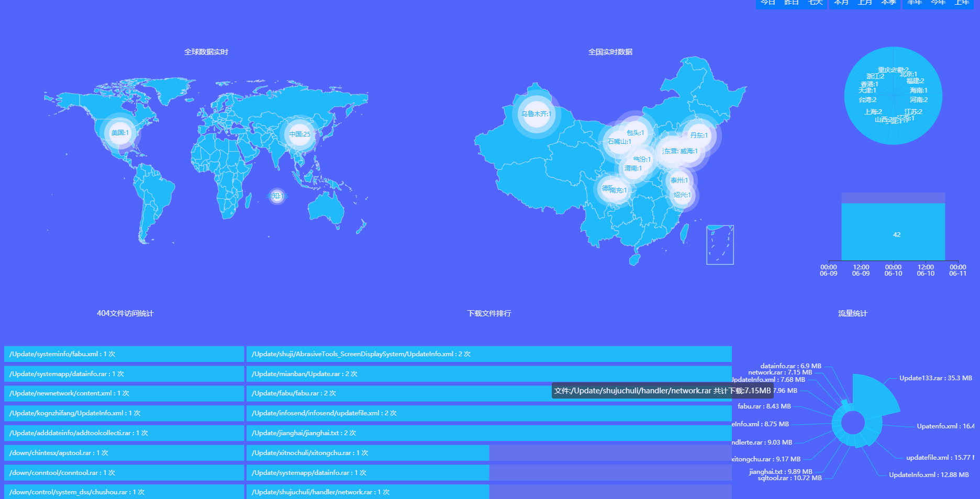Viewport: 980px width, 499px height.
Task: Select the 乌鲁木齐:1 marker on China map
Action: pos(536,114)
